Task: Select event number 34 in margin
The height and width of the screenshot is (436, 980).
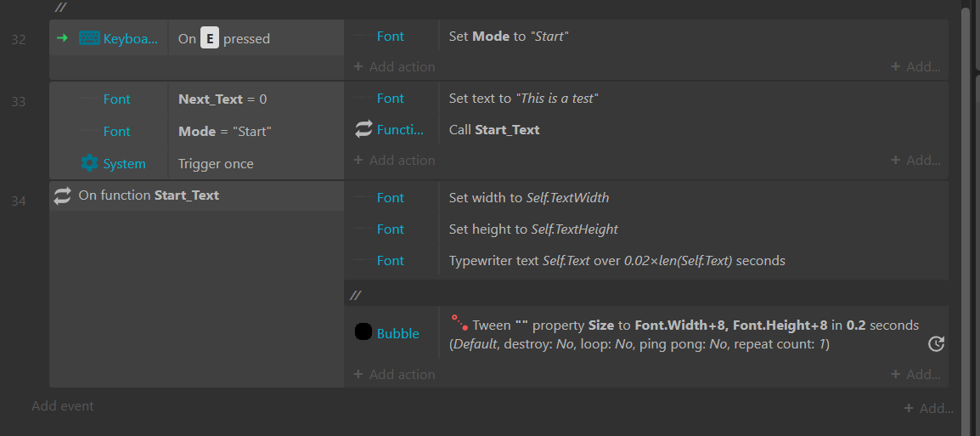Action: 19,201
